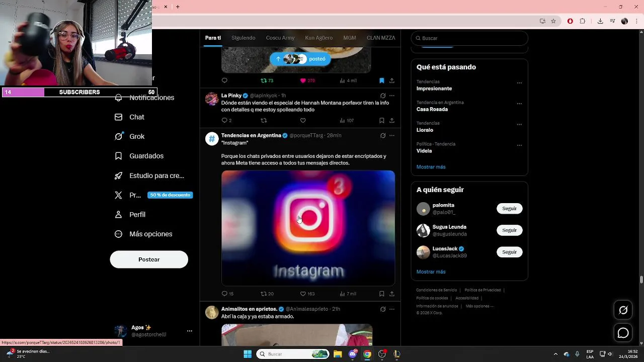Open more options on La Pinky post
This screenshot has width=644, height=362.
click(x=392, y=96)
